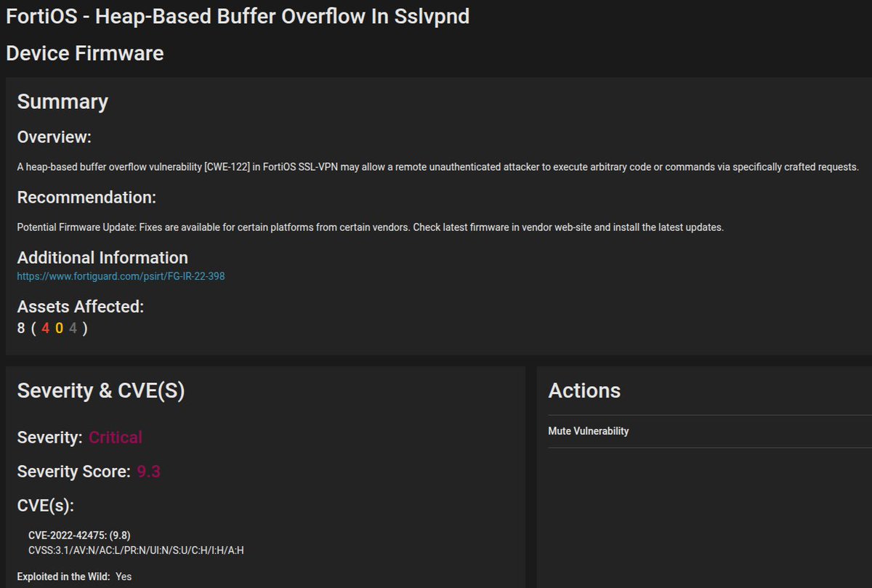Viewport: 872px width, 588px height.
Task: Click the Overview: heading
Action: (x=54, y=137)
